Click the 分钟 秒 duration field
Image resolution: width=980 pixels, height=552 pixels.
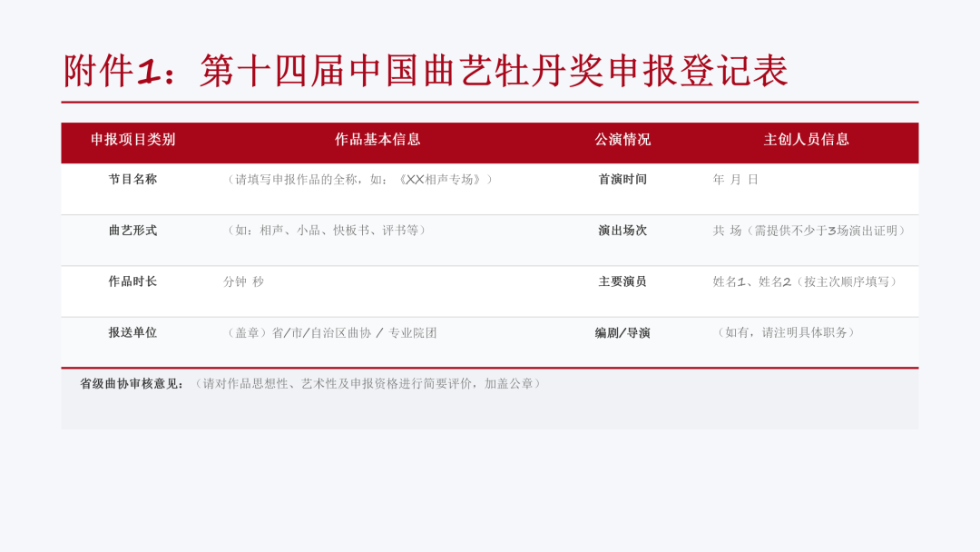(x=244, y=282)
